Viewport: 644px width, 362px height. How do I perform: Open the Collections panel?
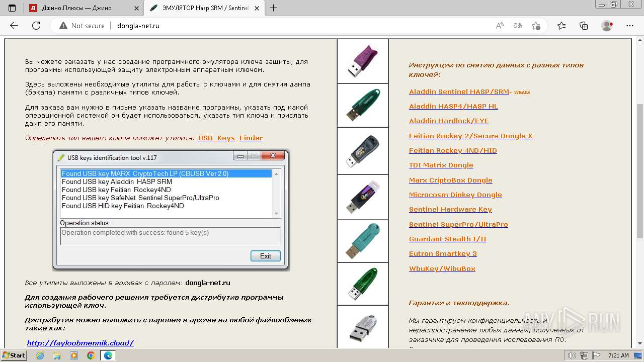point(584,26)
